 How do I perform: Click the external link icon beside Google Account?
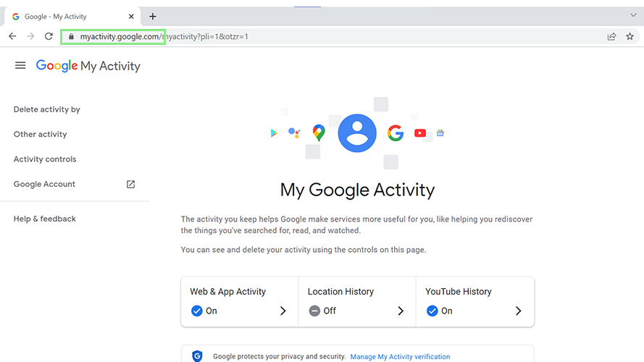click(130, 185)
